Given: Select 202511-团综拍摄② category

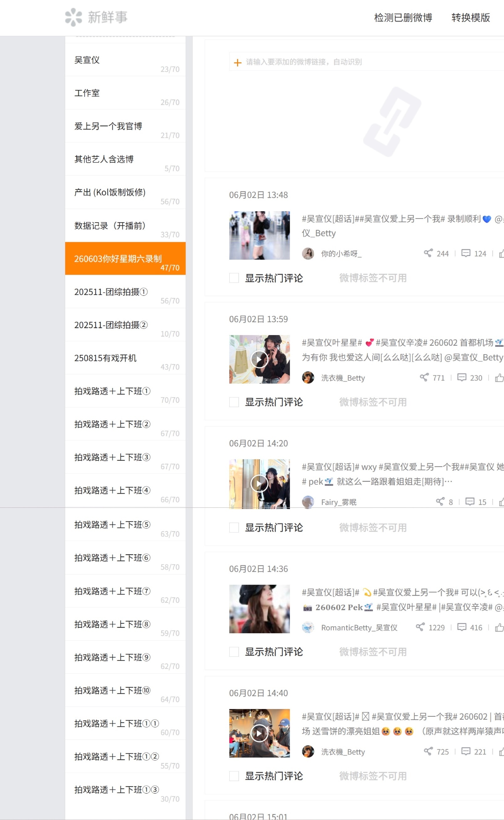Looking at the screenshot, I should 125,324.
